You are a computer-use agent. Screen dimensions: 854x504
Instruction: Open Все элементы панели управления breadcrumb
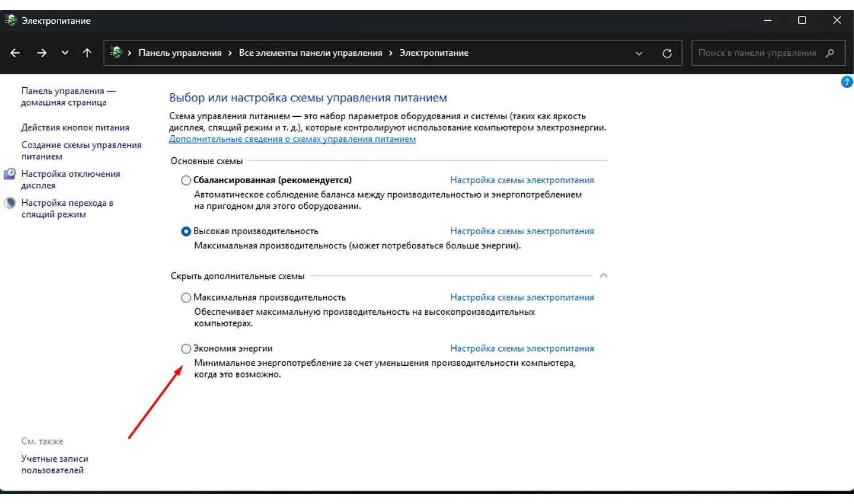tap(311, 53)
